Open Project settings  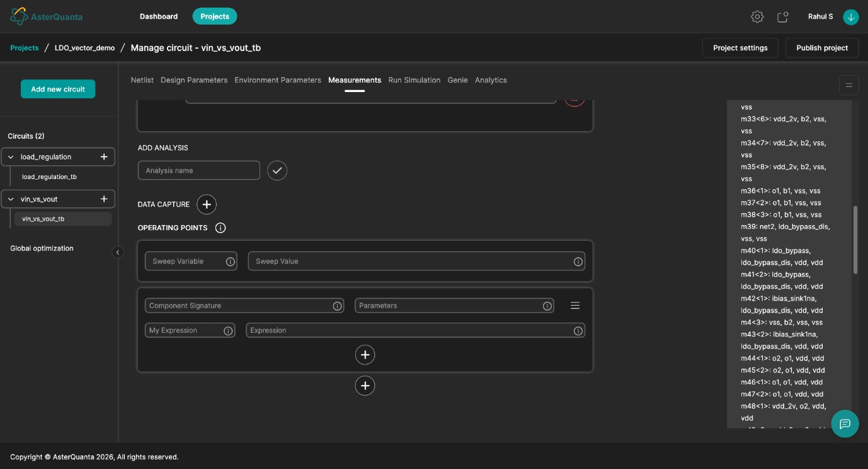tap(740, 48)
